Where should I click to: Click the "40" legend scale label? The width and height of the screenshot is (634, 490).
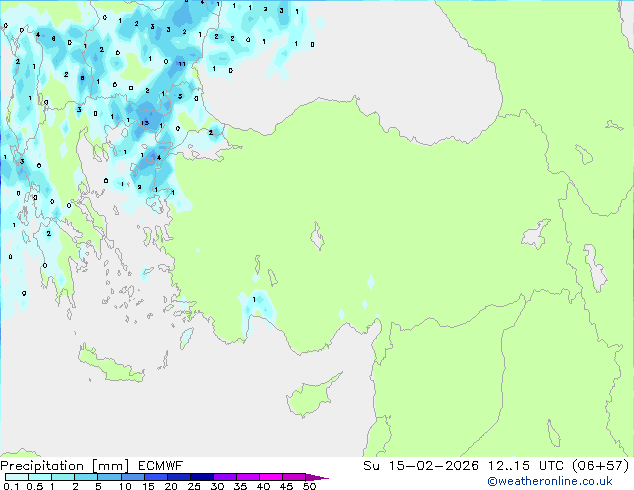pyautogui.click(x=263, y=486)
